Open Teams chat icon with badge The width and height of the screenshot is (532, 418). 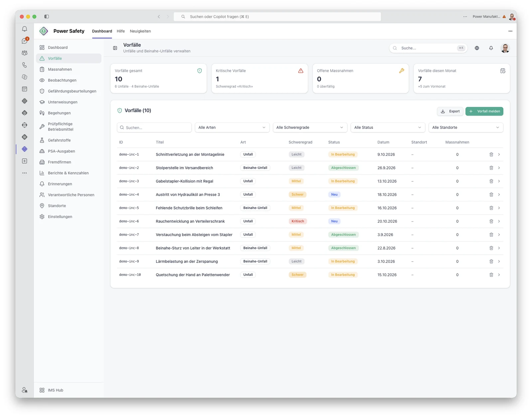pos(25,41)
